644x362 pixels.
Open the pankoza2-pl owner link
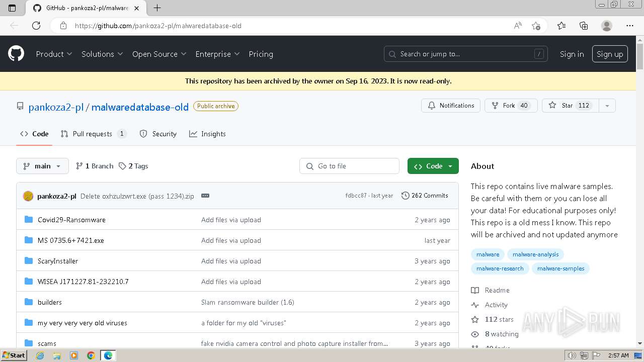point(56,107)
